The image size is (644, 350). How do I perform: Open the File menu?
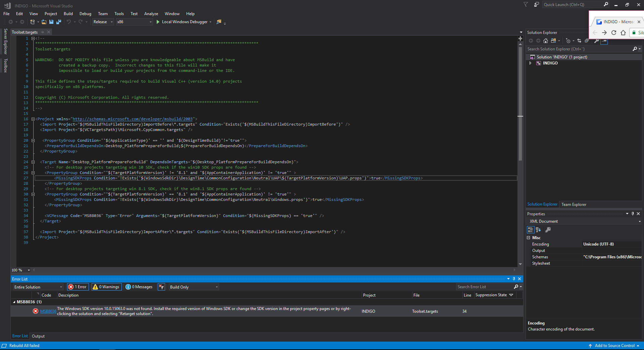click(x=6, y=14)
